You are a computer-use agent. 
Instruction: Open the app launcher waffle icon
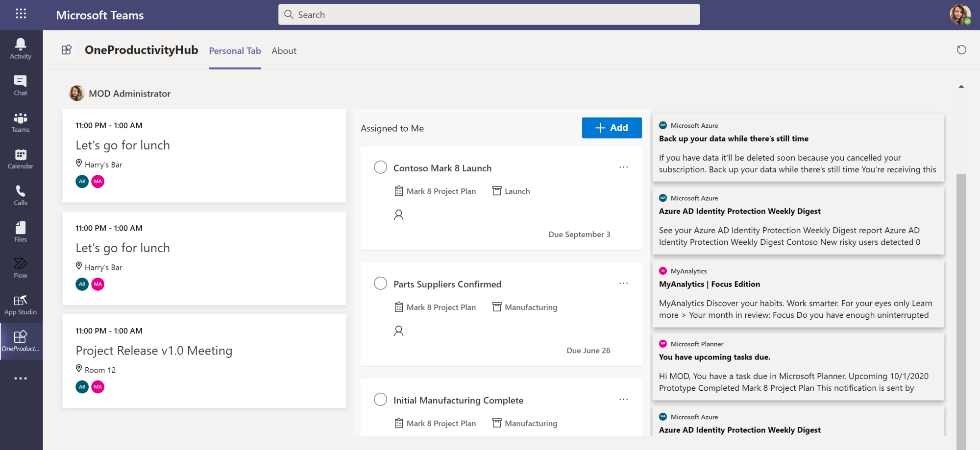click(x=21, y=14)
